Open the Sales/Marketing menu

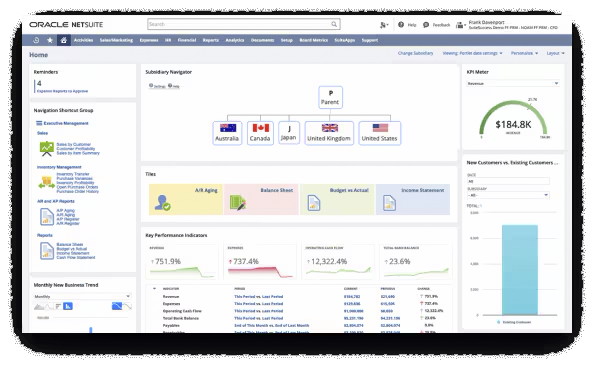[116, 40]
